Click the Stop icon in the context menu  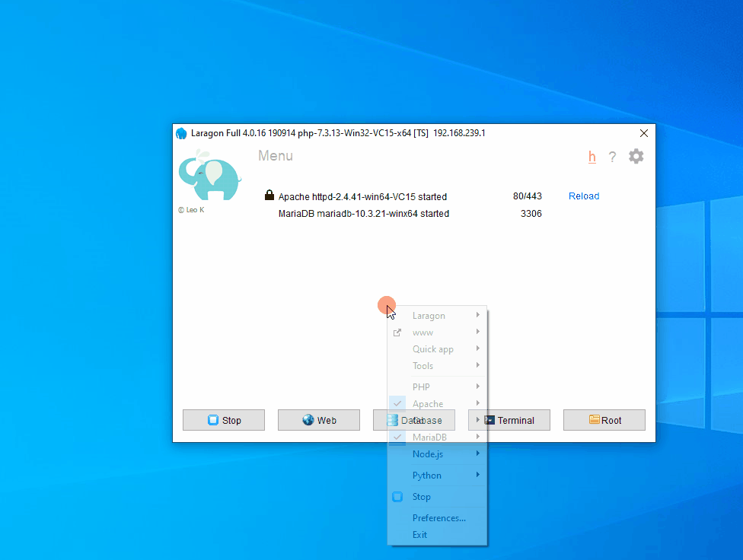point(397,497)
